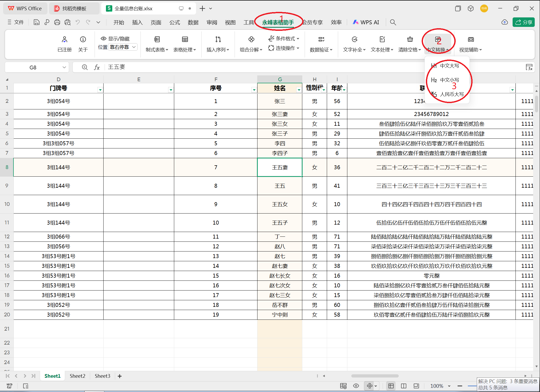Image resolution: width=540 pixels, height=392 pixels.
Task: Expand the G8 name box dropdown
Action: coord(64,67)
